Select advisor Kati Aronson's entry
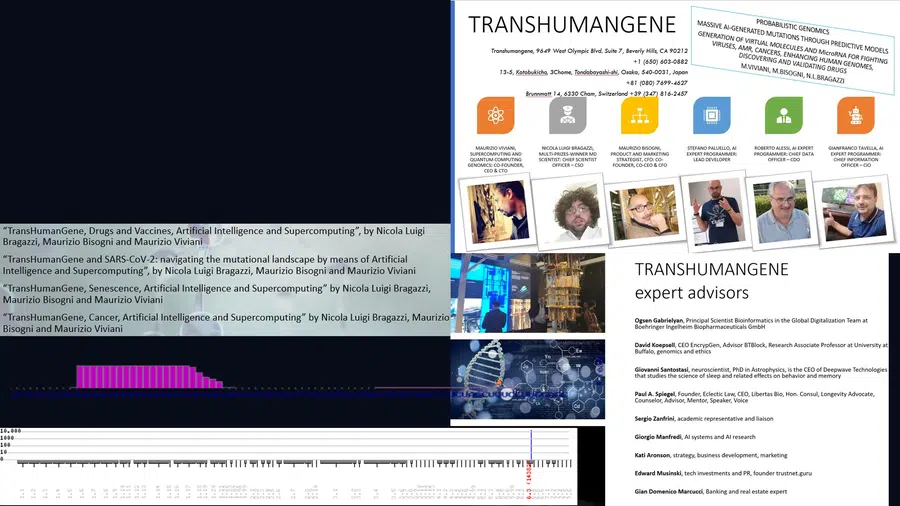The image size is (900, 506). [711, 456]
